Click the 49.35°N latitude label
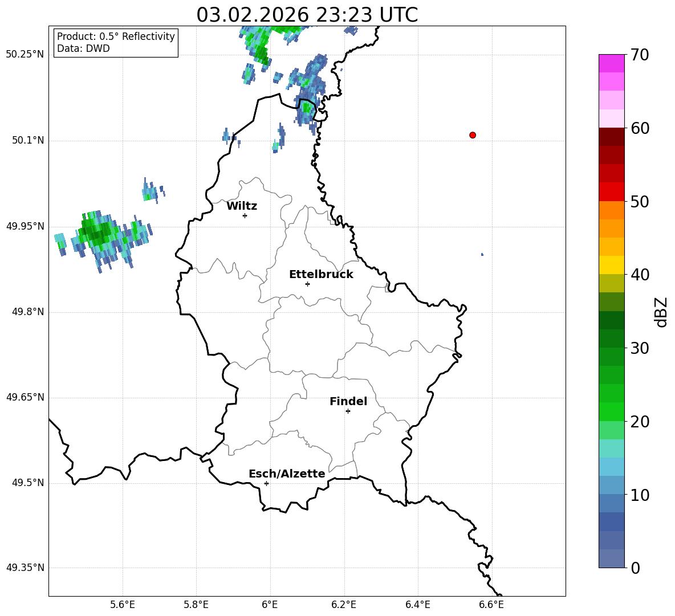Screen dimensions: 675x616 coord(25,568)
